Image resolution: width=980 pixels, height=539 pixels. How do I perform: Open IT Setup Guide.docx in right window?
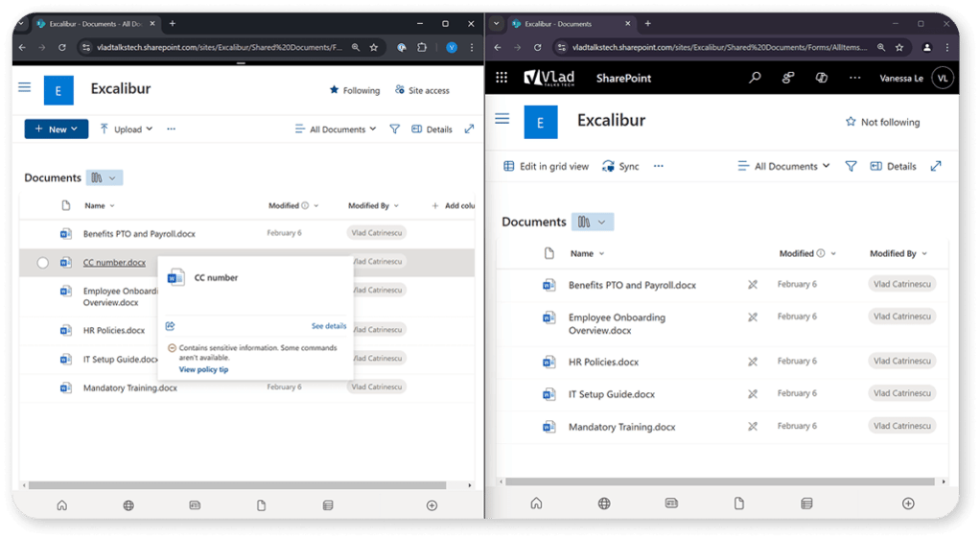[612, 394]
